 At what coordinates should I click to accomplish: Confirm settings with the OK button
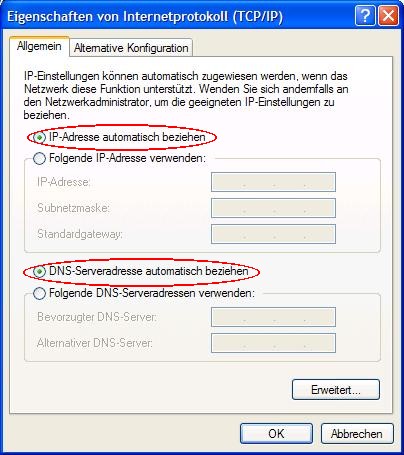click(276, 434)
